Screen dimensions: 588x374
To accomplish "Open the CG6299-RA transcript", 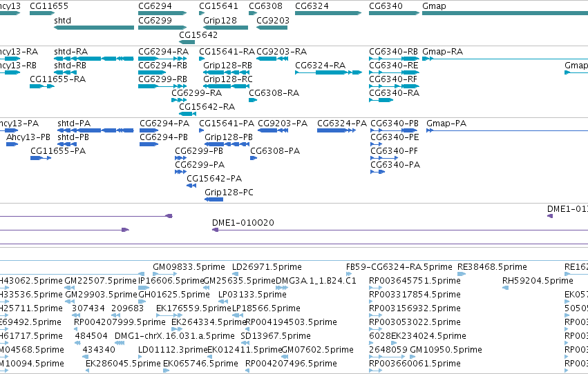I will 179,100.
